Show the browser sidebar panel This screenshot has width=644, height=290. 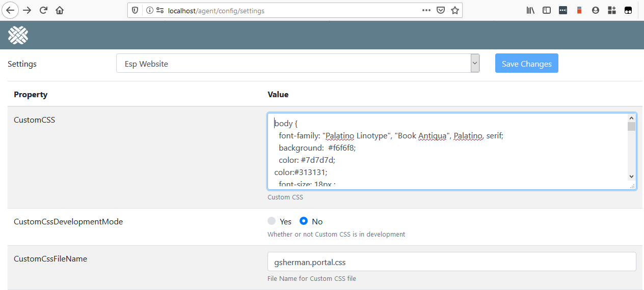click(546, 10)
